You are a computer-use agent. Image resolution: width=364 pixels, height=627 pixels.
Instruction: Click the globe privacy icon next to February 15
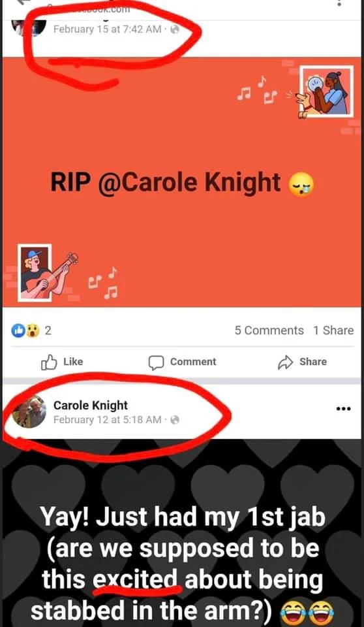pos(175,29)
